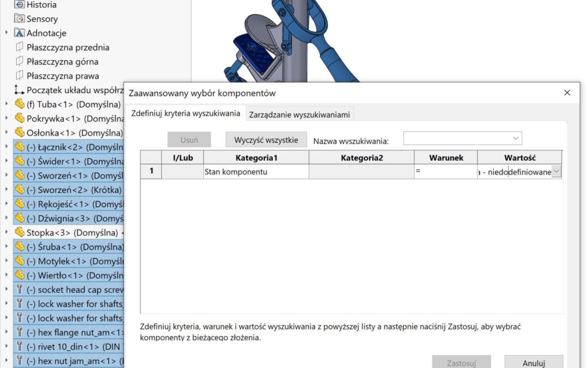
Task: Click the Stan komponentu Kategoria1 cell
Action: click(256, 172)
